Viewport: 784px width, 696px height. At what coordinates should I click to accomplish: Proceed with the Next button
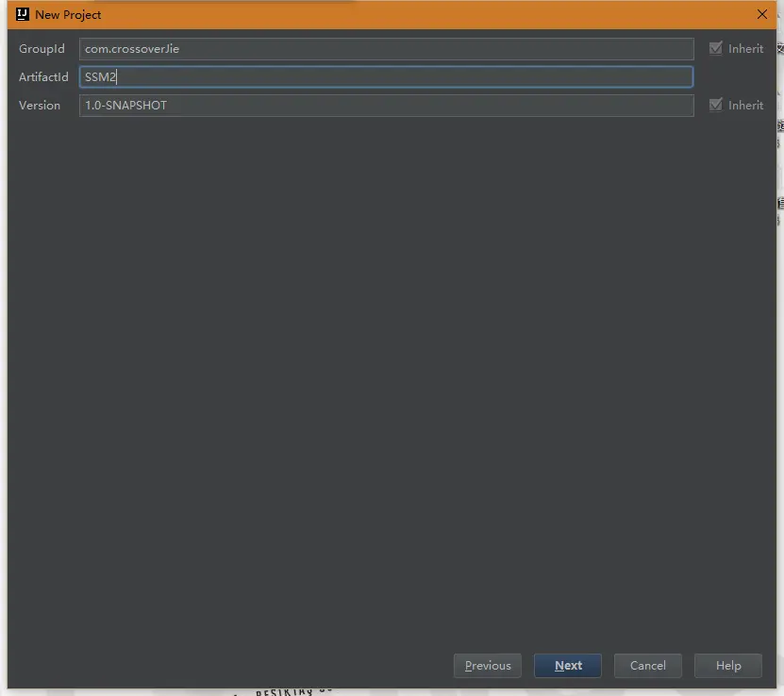[568, 666]
